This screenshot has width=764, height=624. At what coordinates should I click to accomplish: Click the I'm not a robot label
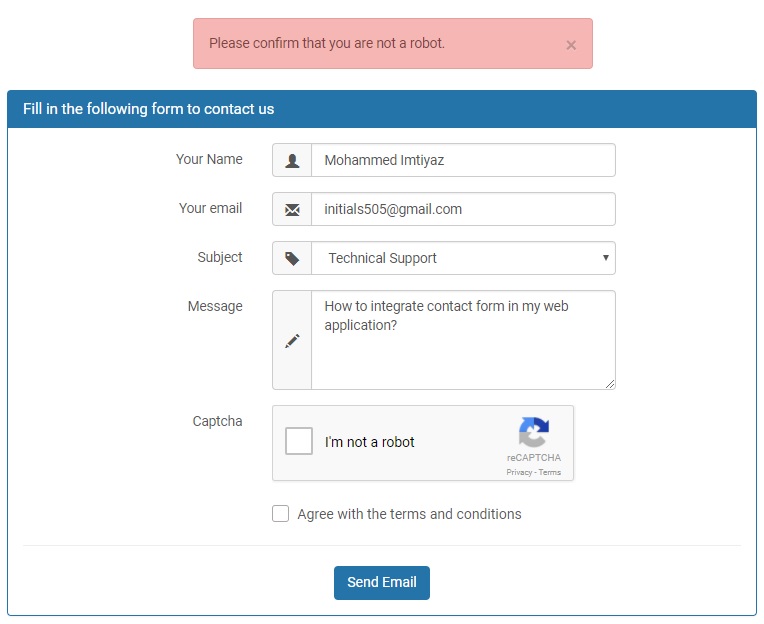coord(369,442)
